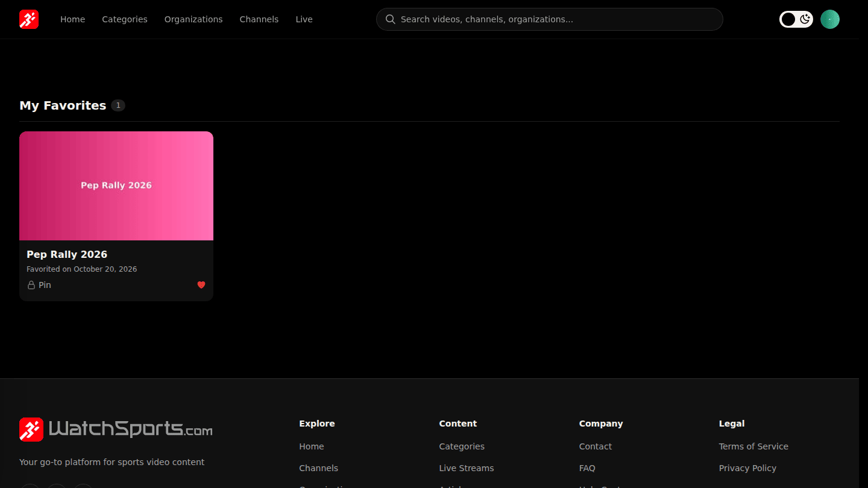This screenshot has height=488, width=868.
Task: Open Live in the top navigation
Action: point(304,19)
